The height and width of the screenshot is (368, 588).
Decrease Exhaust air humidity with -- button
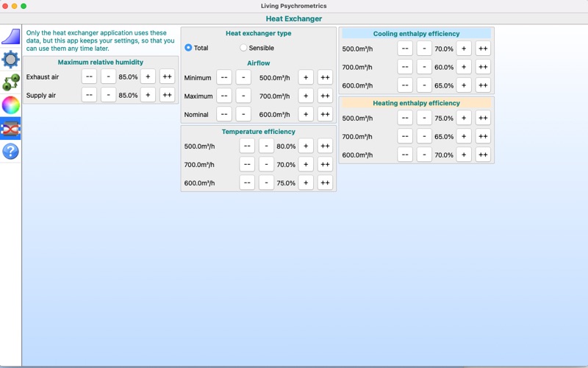(89, 77)
